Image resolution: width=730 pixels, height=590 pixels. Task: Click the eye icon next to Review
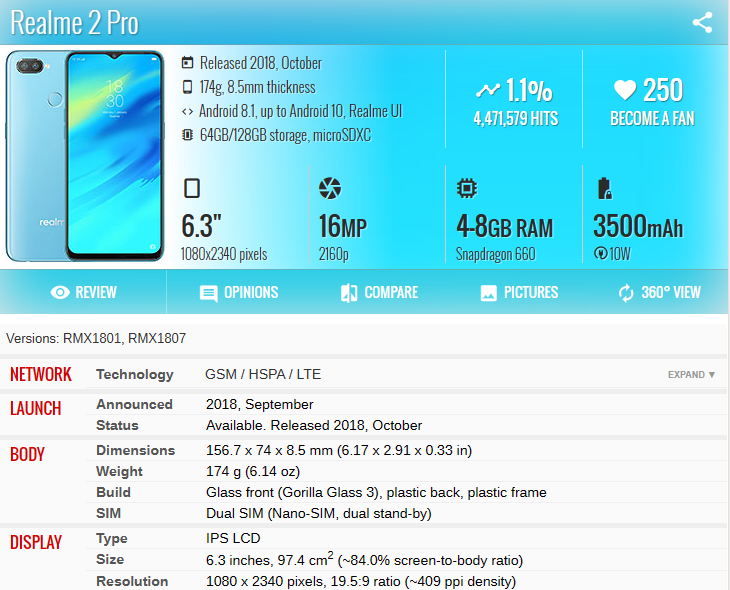(60, 292)
